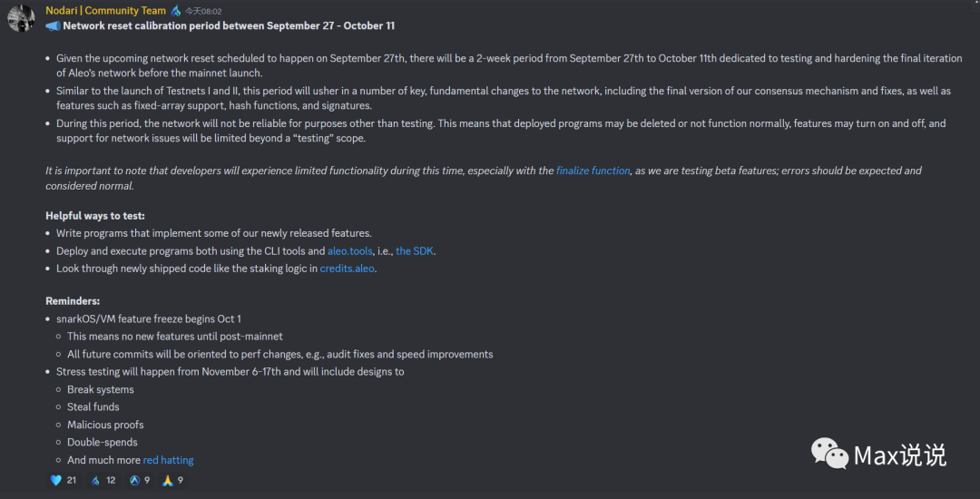Follow the SDK hyperlink
Viewport: 980px width, 499px height.
(415, 251)
